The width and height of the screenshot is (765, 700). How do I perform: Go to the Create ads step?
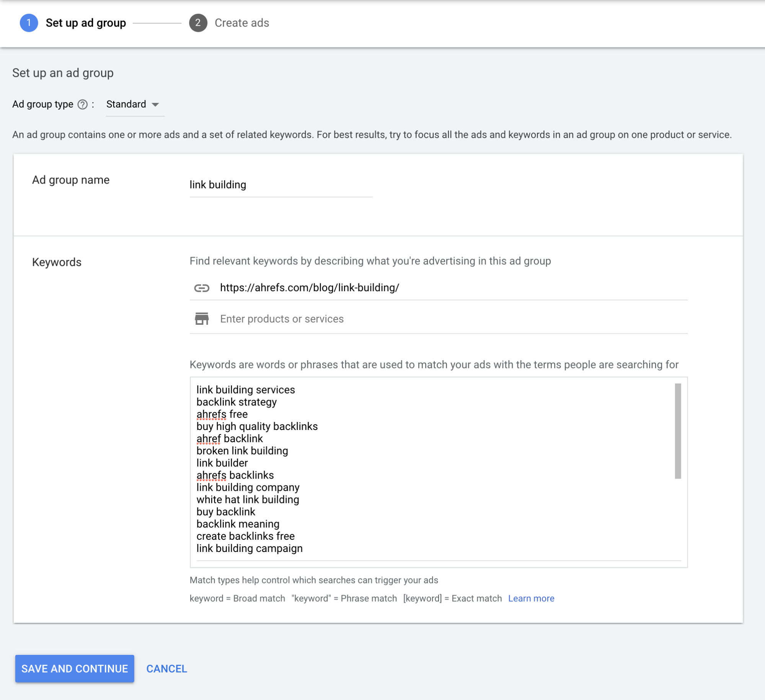(241, 23)
